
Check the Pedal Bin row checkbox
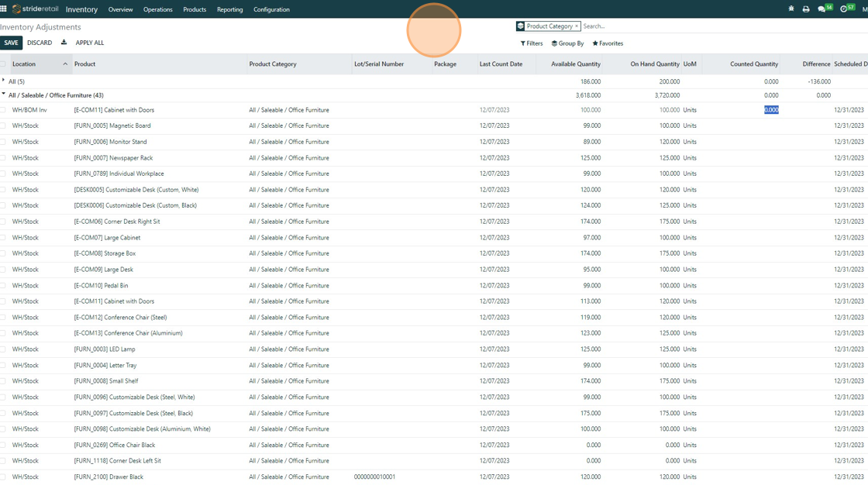pos(3,285)
